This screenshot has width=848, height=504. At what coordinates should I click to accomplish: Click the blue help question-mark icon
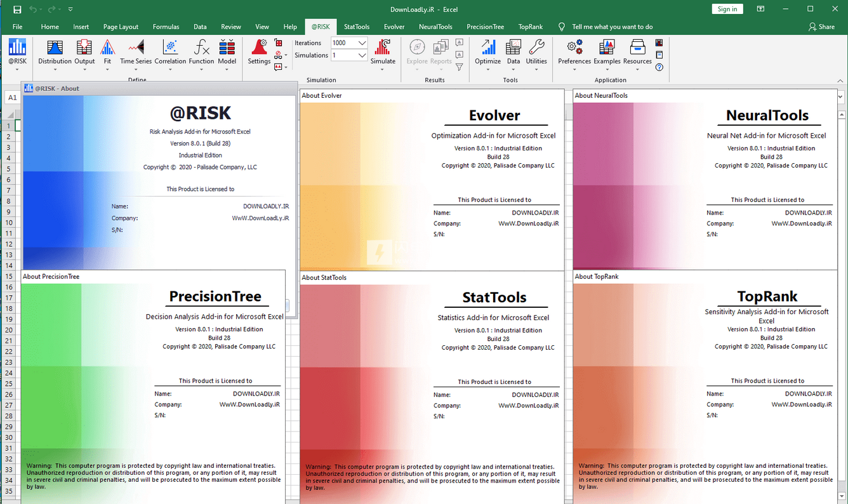(659, 67)
